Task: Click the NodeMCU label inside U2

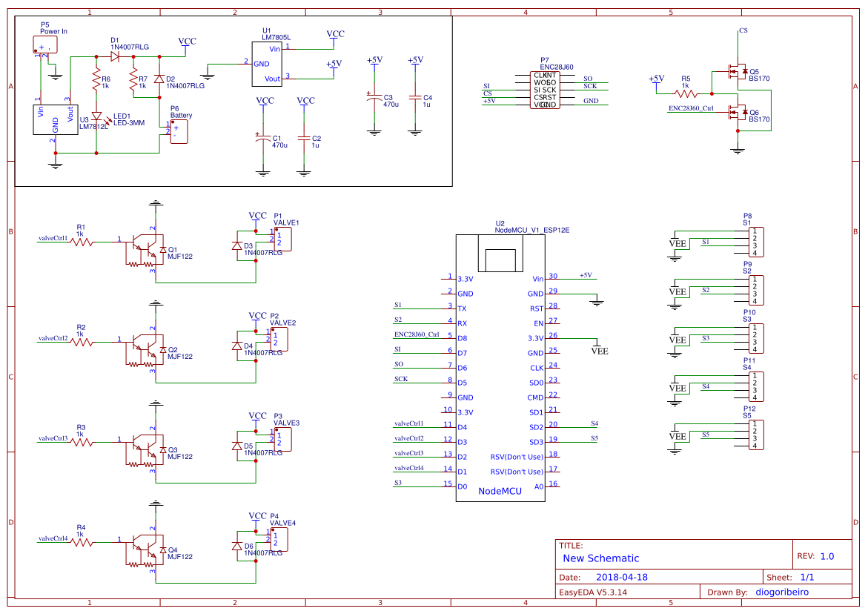Action: click(x=500, y=491)
